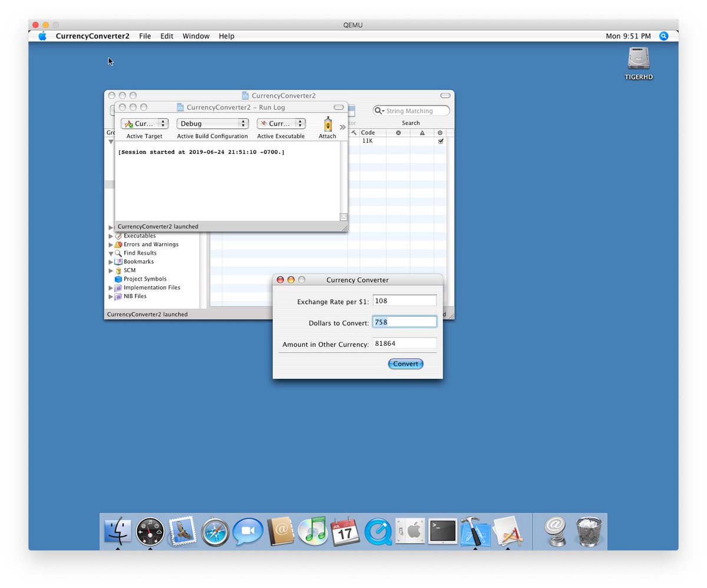Viewport: 707px width, 588px height.
Task: Open Bookmarks via its book icon
Action: [x=118, y=261]
